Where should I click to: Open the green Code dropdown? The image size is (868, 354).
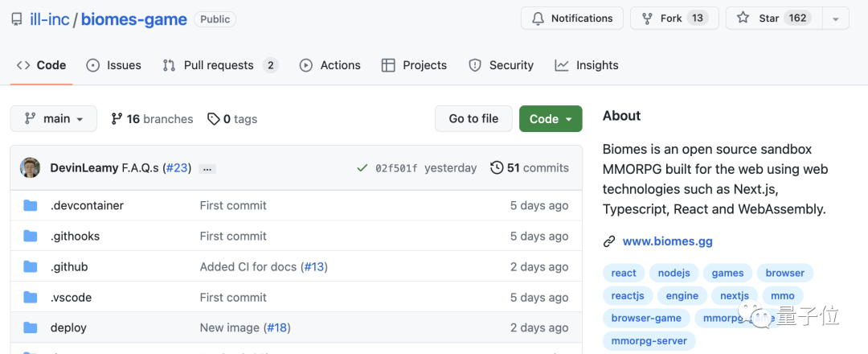550,118
